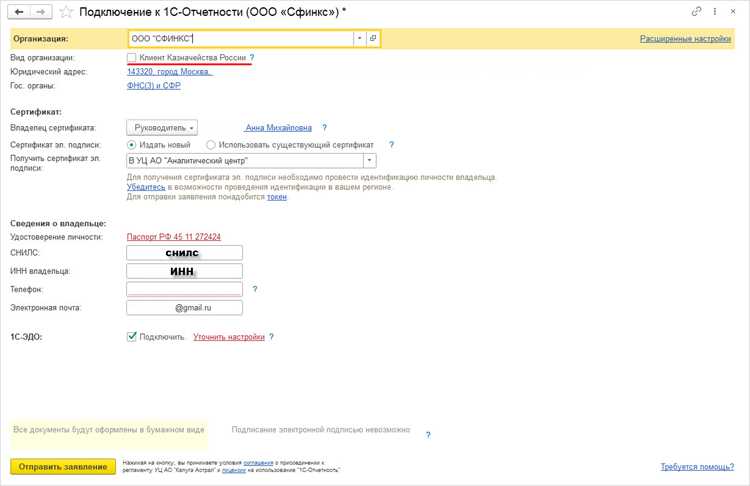Enable Клиент Казначейства России checkbox
The height and width of the screenshot is (486, 750).
click(132, 57)
